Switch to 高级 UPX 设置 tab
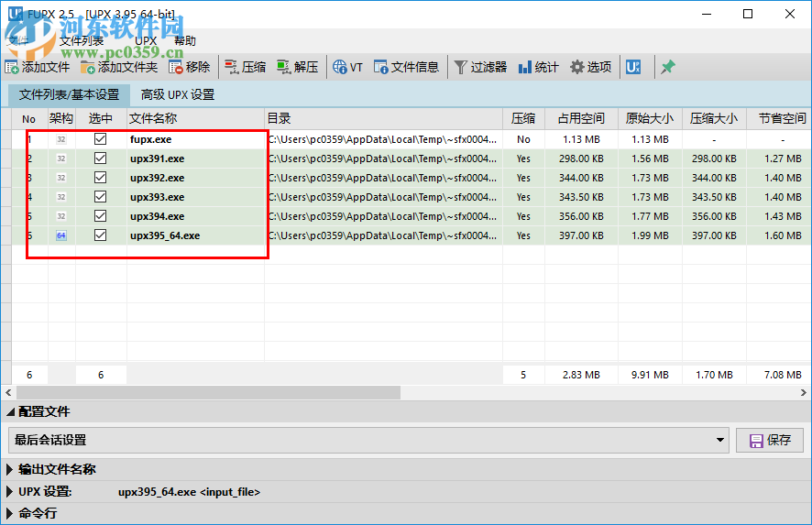Viewport: 812px width, 525px height. [178, 94]
